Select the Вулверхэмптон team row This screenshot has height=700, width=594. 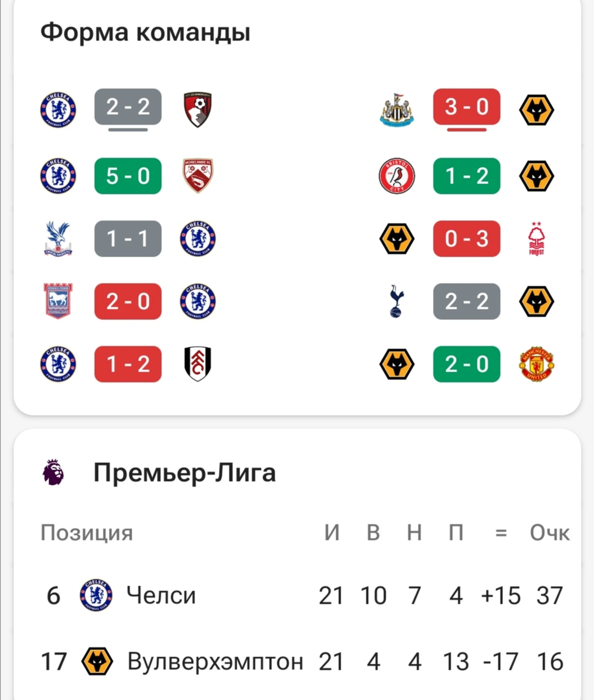[x=215, y=661]
